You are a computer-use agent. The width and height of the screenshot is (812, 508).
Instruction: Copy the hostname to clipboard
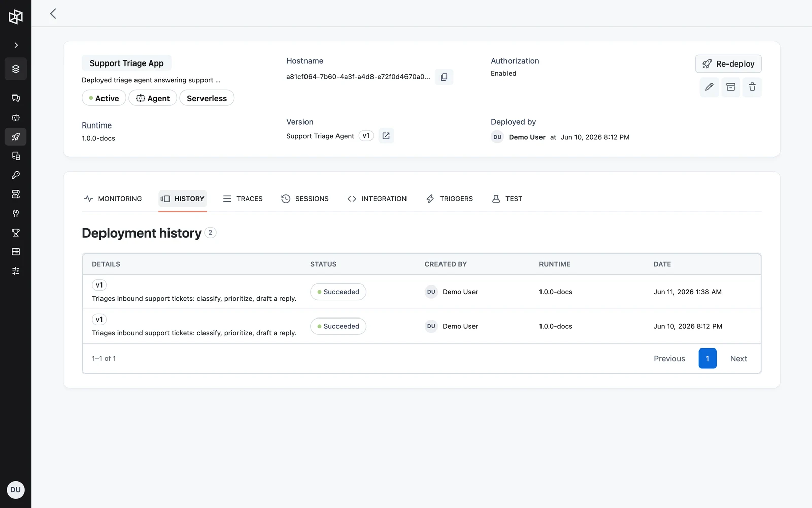pos(444,77)
